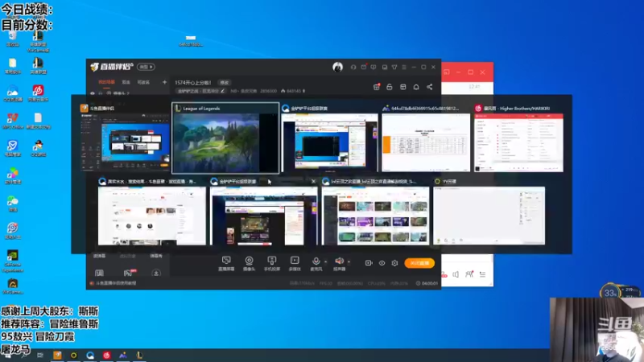Open the WPS Office desktop shortcut
Viewport: 644px width, 362px height.
[x=13, y=121]
